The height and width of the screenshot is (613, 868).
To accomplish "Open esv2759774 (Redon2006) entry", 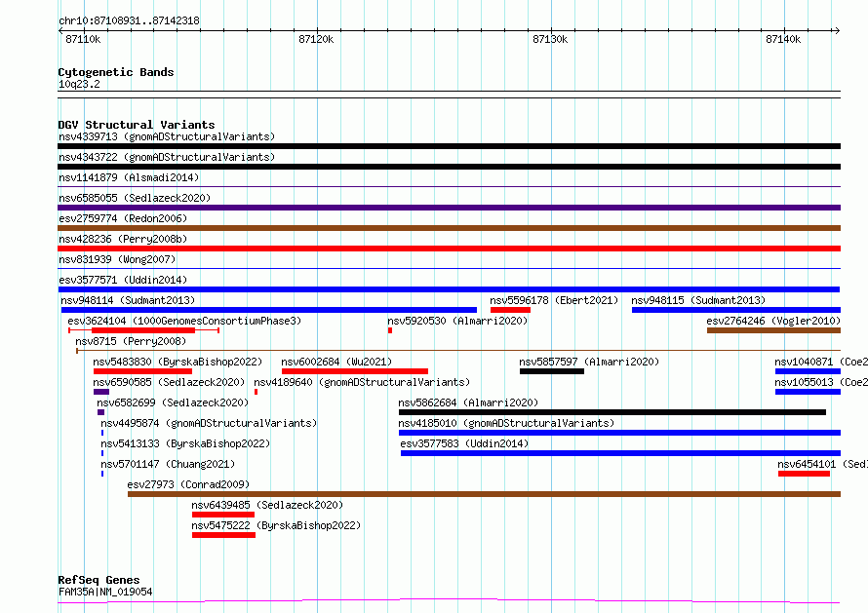I will click(x=123, y=218).
